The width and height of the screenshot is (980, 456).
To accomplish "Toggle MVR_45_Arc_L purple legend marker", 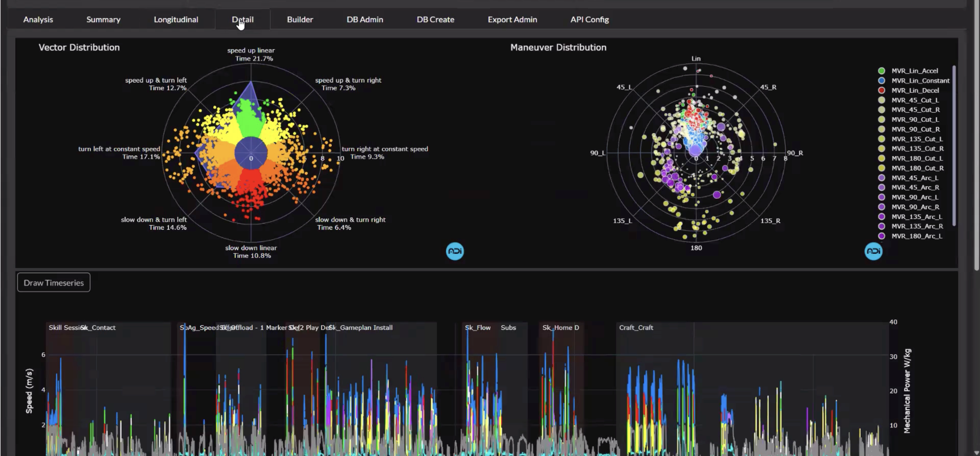I will [x=881, y=178].
